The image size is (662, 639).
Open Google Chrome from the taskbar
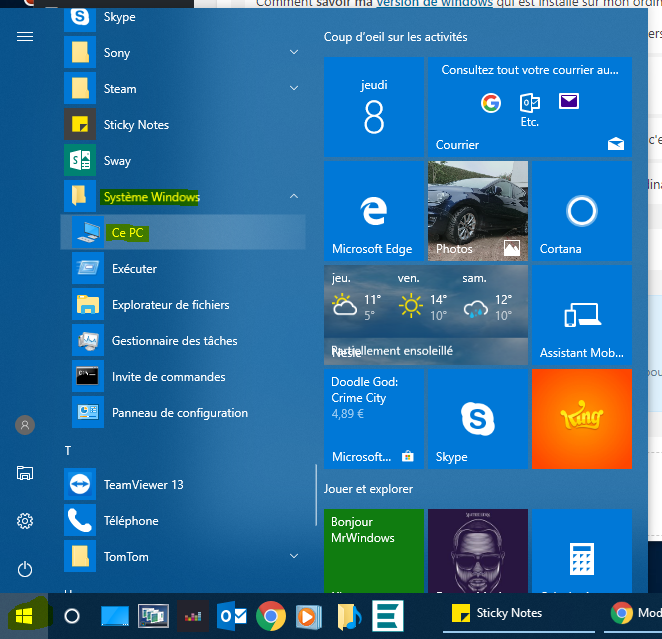coord(271,617)
